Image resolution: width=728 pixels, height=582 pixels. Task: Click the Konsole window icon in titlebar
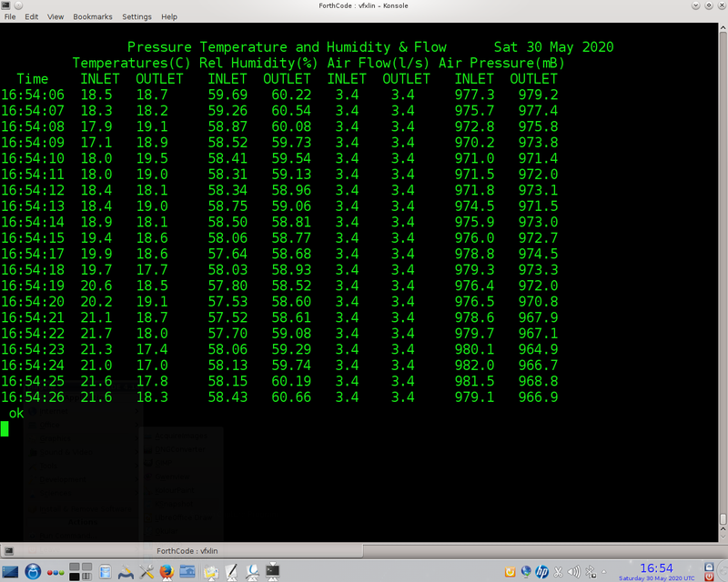click(7, 5)
